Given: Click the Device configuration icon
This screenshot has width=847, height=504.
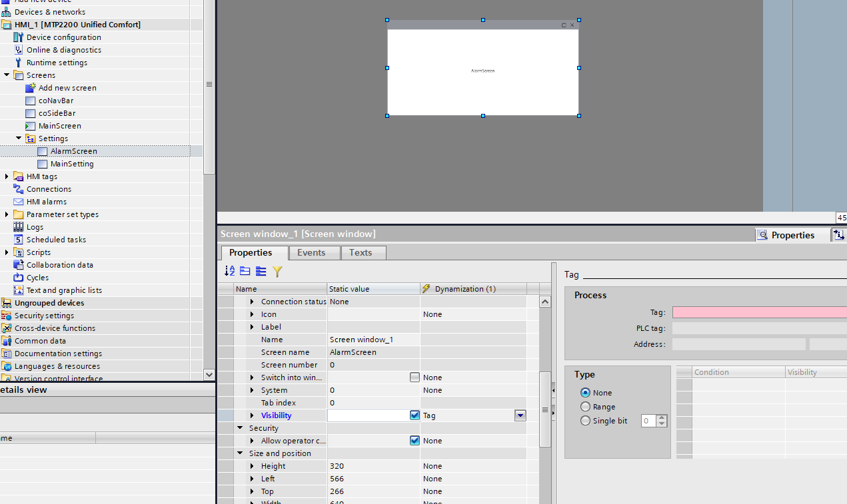Looking at the screenshot, I should (19, 37).
